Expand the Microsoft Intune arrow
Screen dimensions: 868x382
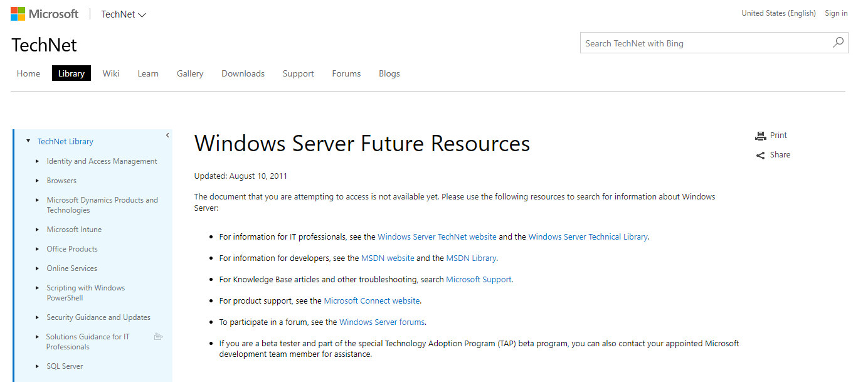pyautogui.click(x=38, y=230)
